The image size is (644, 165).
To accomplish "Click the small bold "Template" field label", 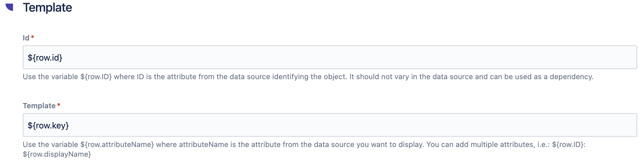I will [39, 106].
